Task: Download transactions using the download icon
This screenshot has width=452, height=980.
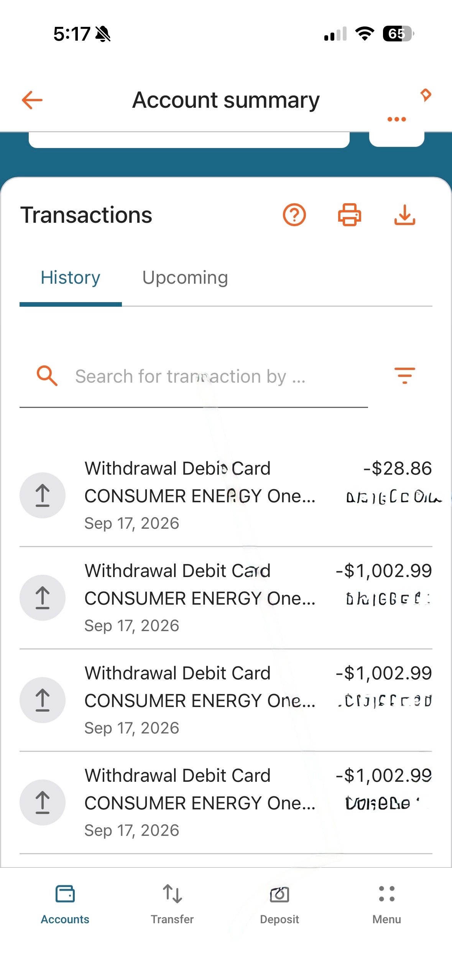Action: [x=405, y=215]
